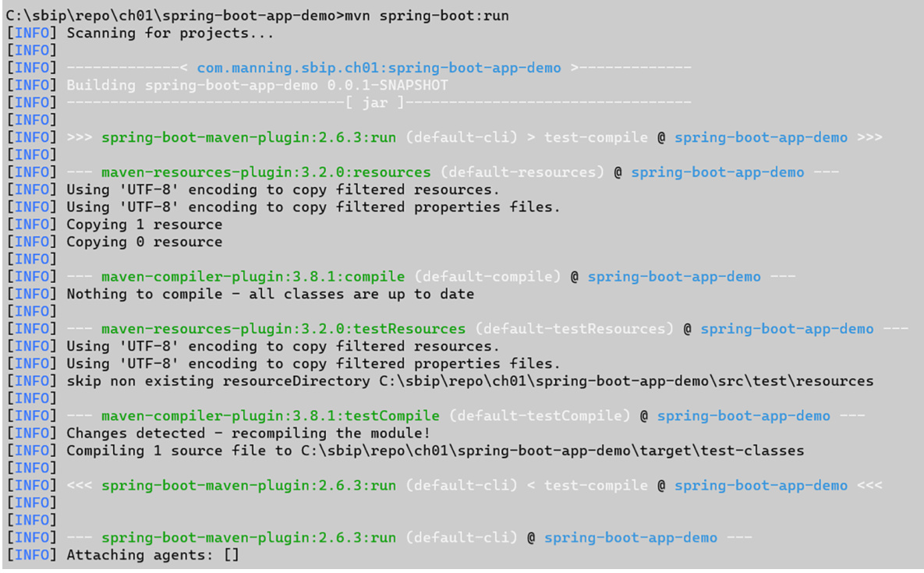Click green 'maven-resources-plugin:3.2.0:testResources' text
This screenshot has width=924, height=573.
pyautogui.click(x=283, y=329)
